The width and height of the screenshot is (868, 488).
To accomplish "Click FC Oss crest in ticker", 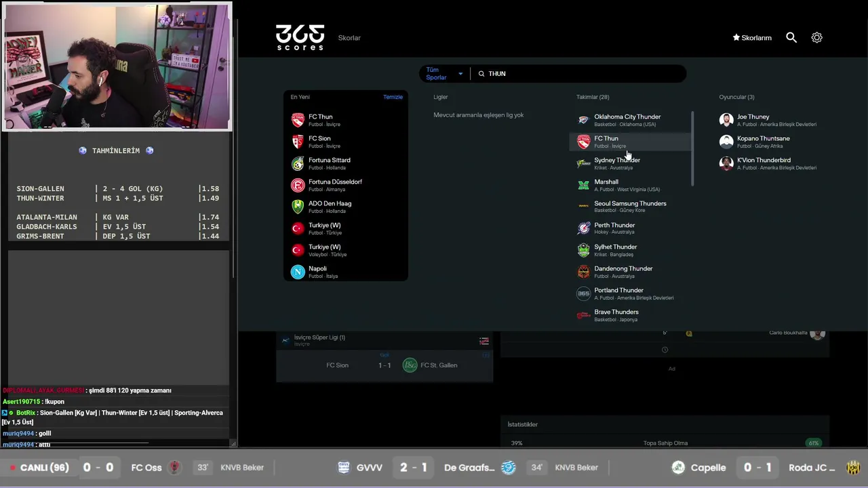I will (x=175, y=468).
